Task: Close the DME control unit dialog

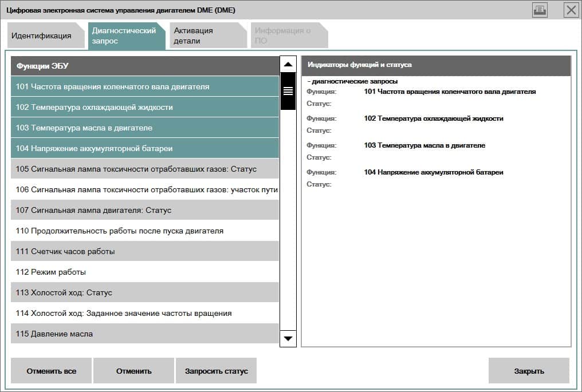Action: point(571,10)
